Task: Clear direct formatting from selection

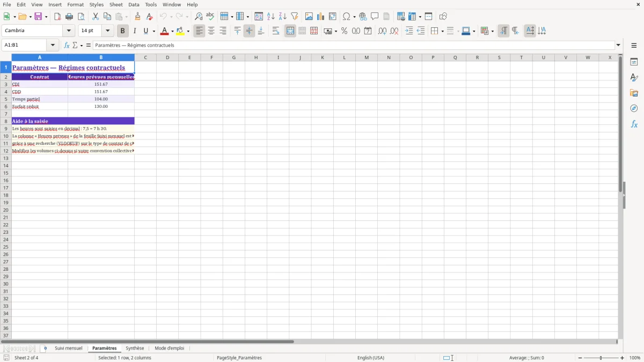Action: [149, 17]
